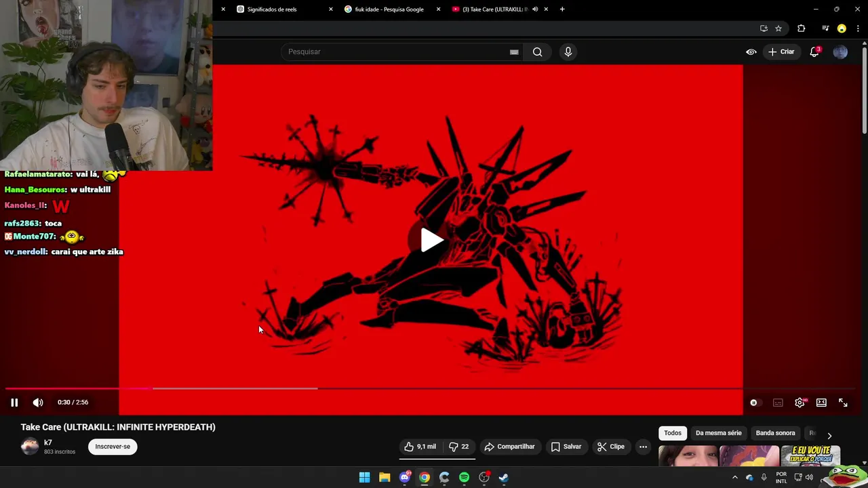Viewport: 868px width, 488px height.
Task: Open the first recommended video thumbnail
Action: (x=688, y=456)
